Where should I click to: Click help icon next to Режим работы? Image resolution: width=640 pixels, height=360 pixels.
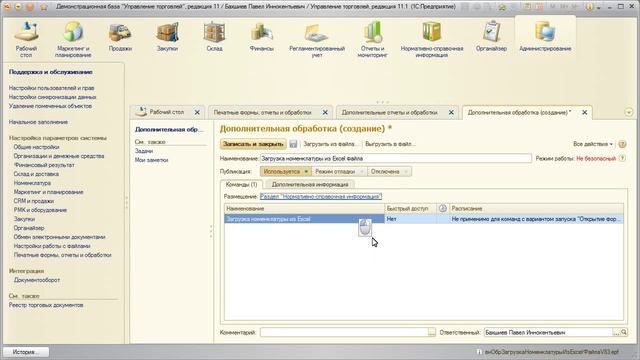[x=622, y=158]
